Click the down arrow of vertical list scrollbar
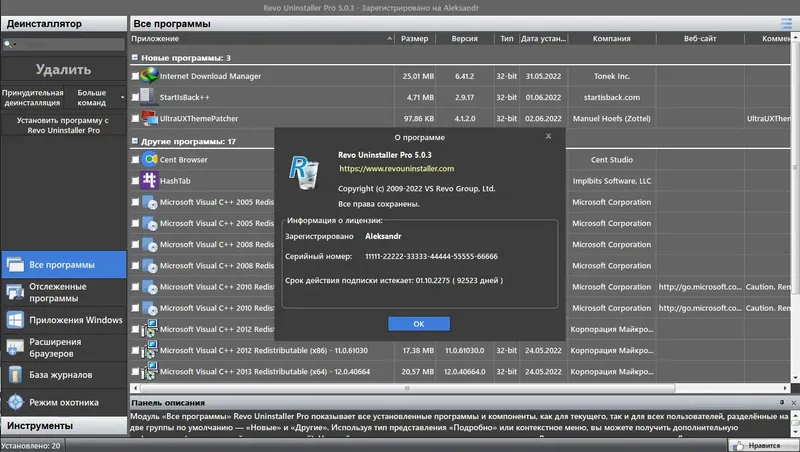The image size is (800, 452). click(795, 378)
